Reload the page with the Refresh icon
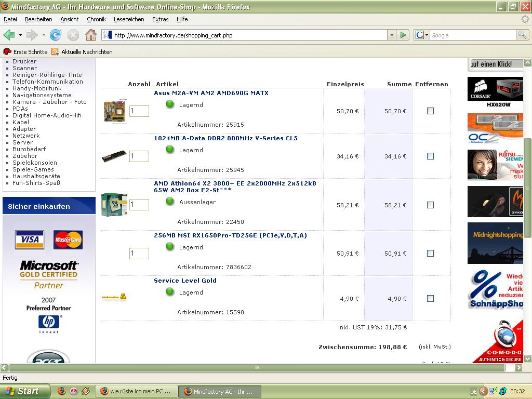Viewport: 532px width, 399px height. tap(55, 35)
